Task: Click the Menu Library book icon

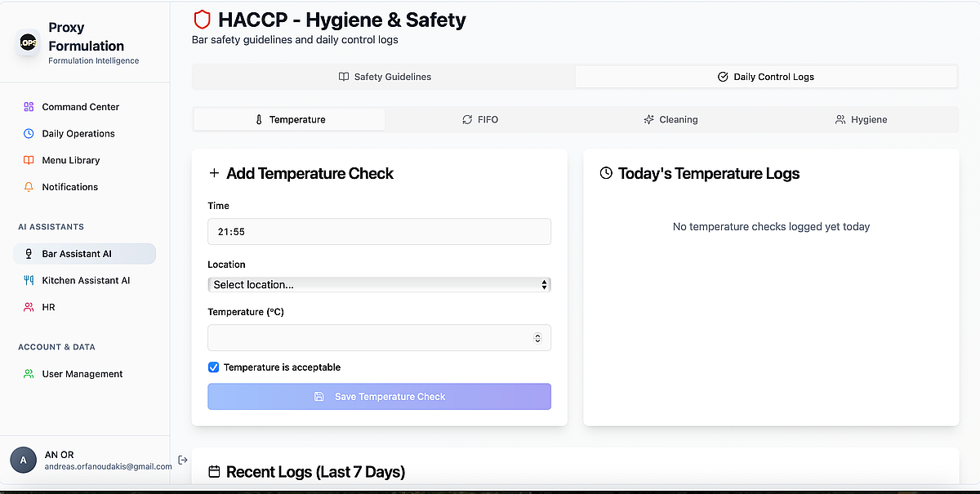Action: (x=29, y=161)
